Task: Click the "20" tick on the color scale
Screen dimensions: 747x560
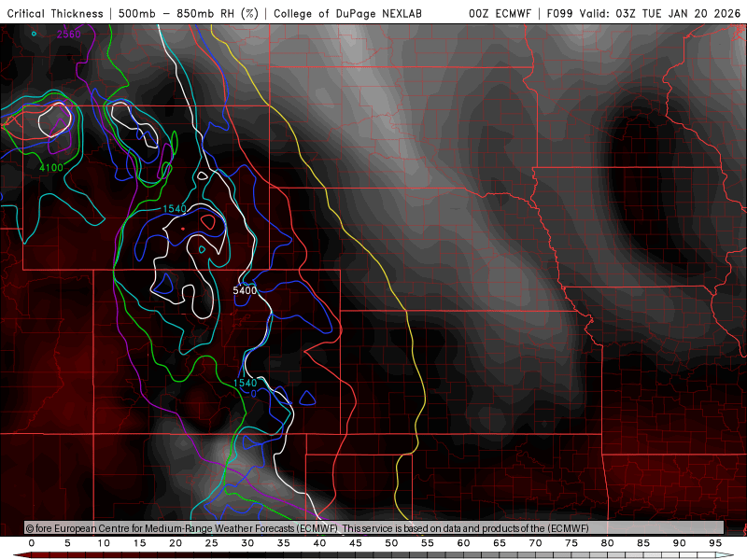Action: coord(176,543)
